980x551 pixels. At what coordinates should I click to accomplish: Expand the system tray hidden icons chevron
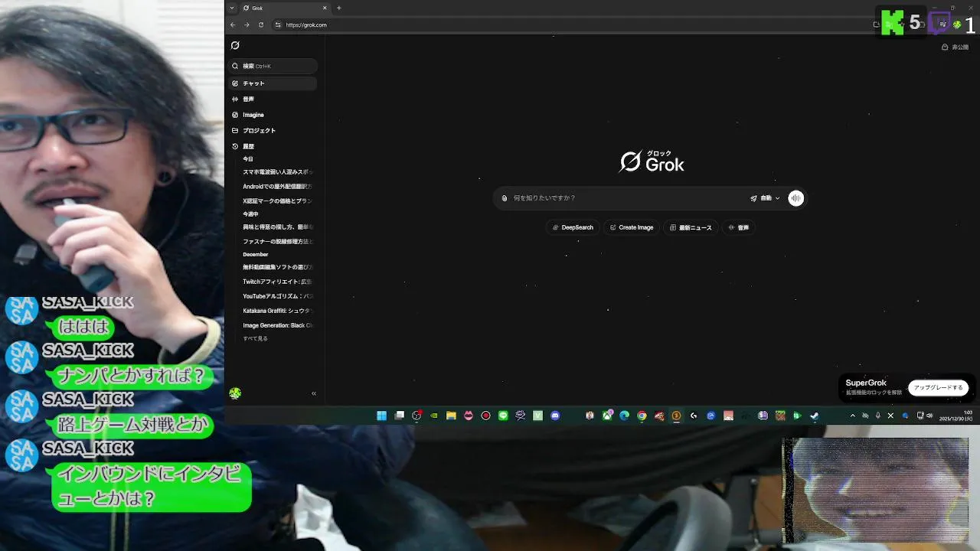point(852,416)
